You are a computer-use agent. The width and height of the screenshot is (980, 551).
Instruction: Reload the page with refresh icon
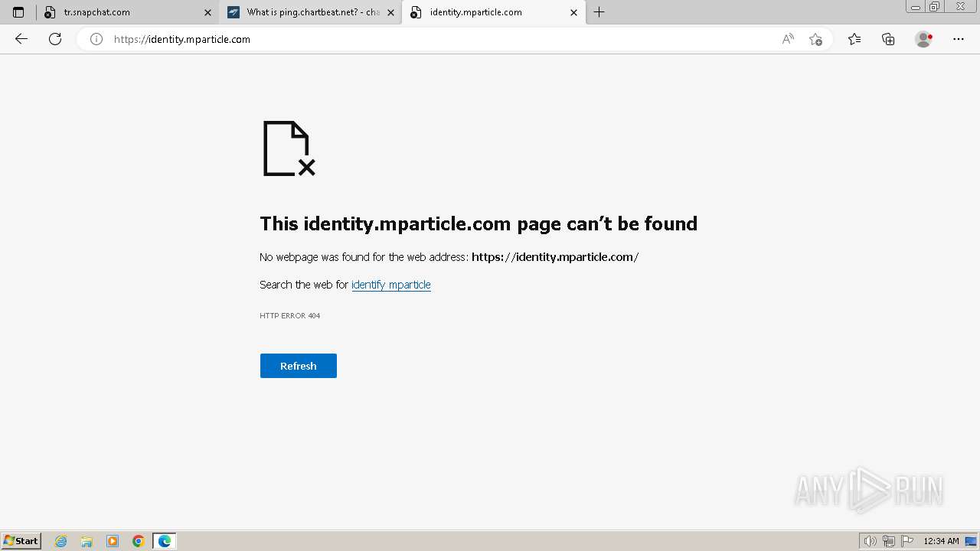coord(55,39)
